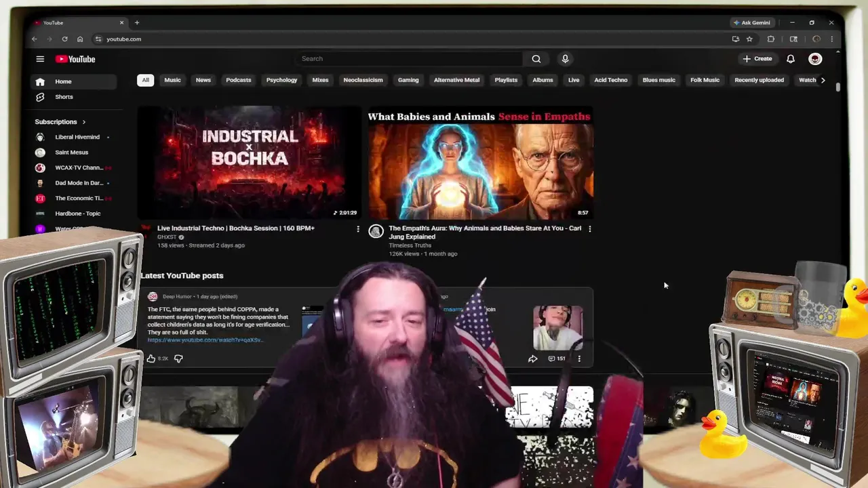Select the Gaming filter chip
The width and height of the screenshot is (868, 488).
pos(408,80)
